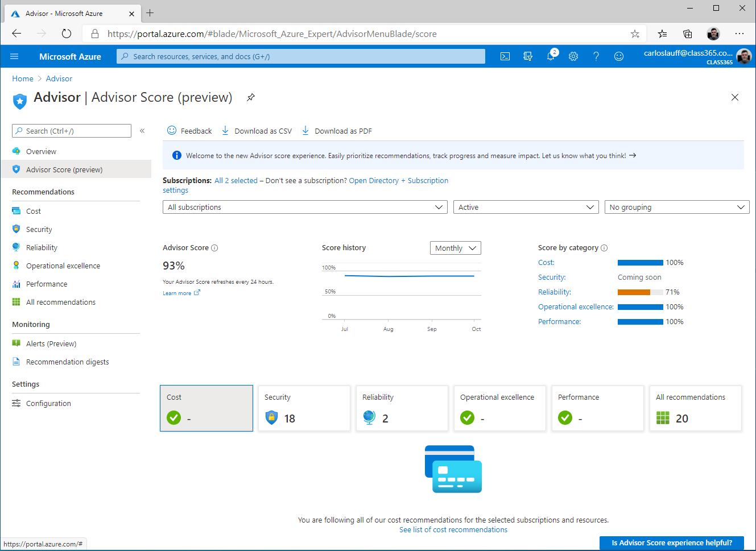Download recommendations as CSV
This screenshot has height=551, width=756.
click(257, 131)
